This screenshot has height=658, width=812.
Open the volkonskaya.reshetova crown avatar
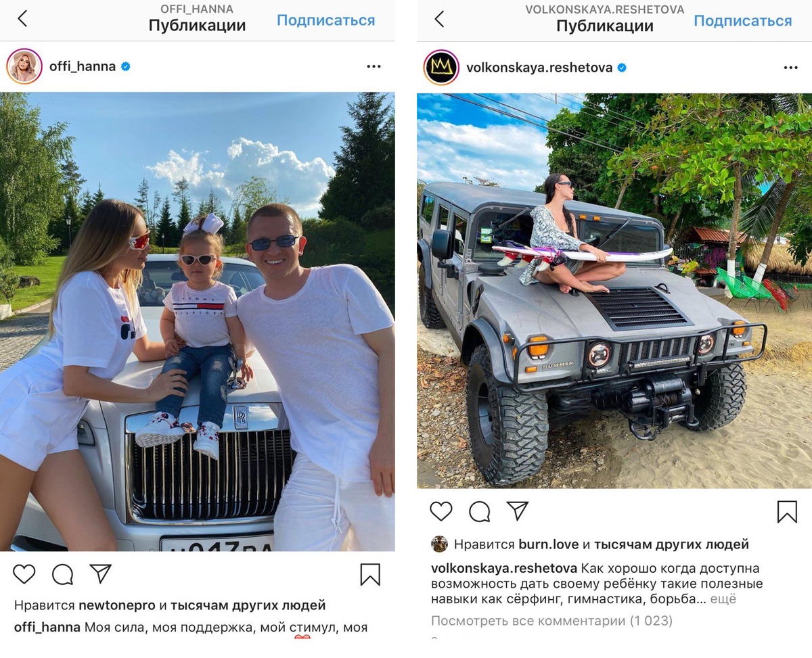441,68
